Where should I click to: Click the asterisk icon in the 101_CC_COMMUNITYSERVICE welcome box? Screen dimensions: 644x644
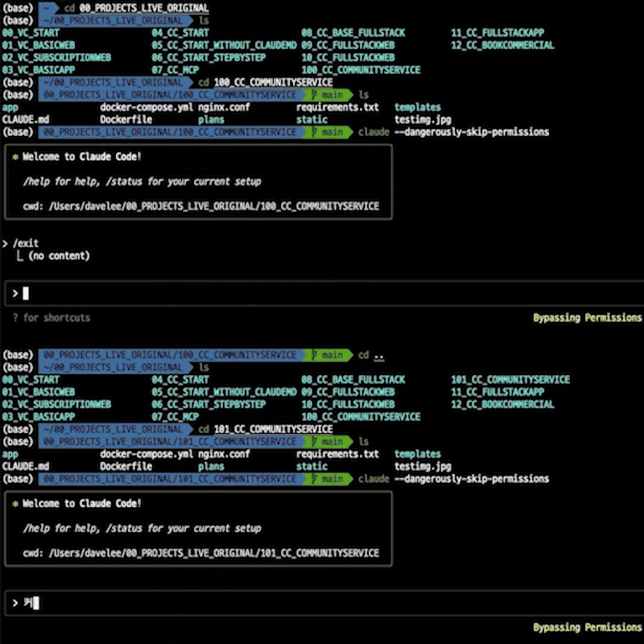15,504
